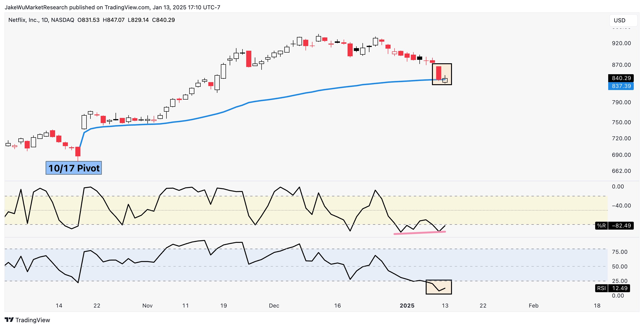Image resolution: width=644 pixels, height=328 pixels.
Task: Click the 920.00 price axis label
Action: 621,43
